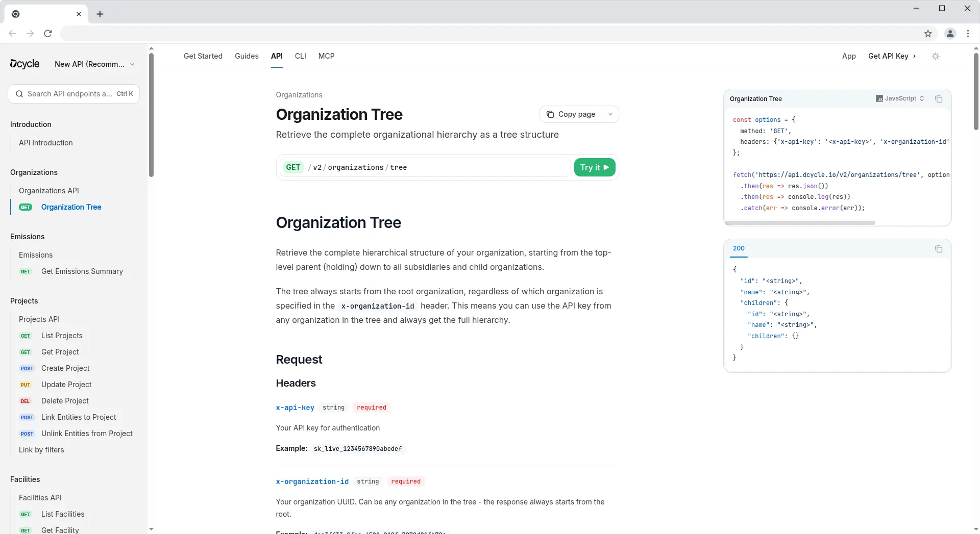Click the horizontal scrollbar under the code sample
The image size is (980, 534).
[x=801, y=223]
